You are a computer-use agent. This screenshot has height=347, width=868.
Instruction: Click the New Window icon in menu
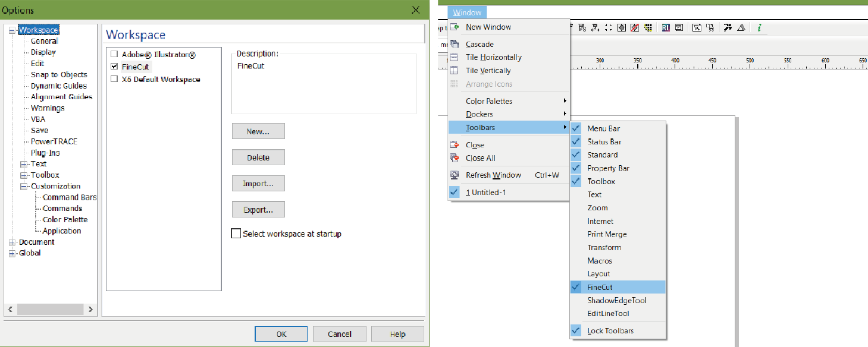point(455,27)
